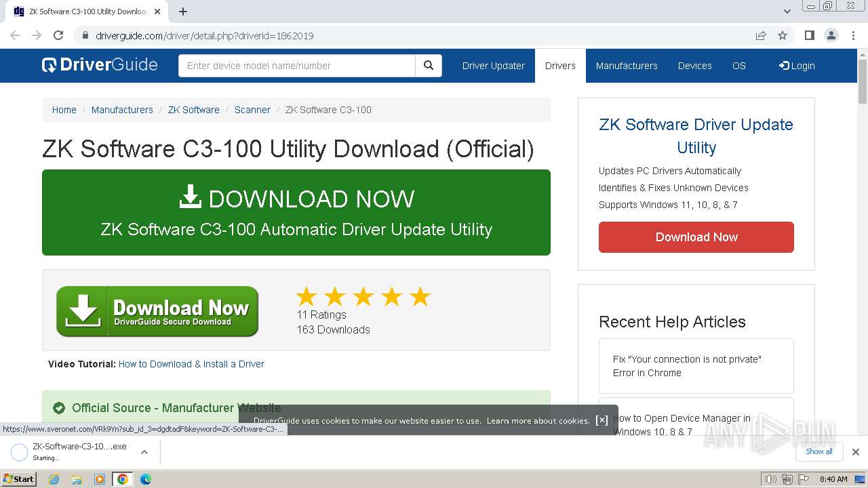Click Learn more about cookies link
Image resolution: width=868 pixels, height=488 pixels.
[x=538, y=421]
